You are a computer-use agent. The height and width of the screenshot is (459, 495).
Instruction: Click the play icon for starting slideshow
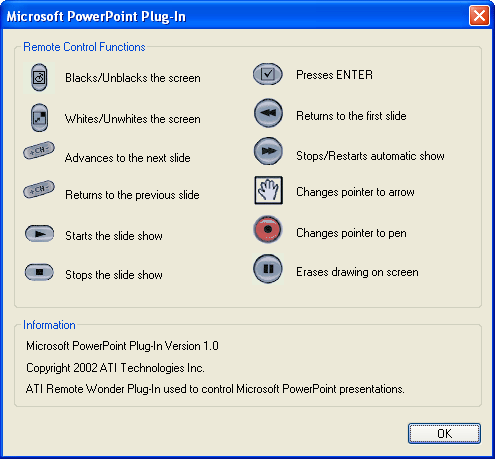tap(40, 234)
